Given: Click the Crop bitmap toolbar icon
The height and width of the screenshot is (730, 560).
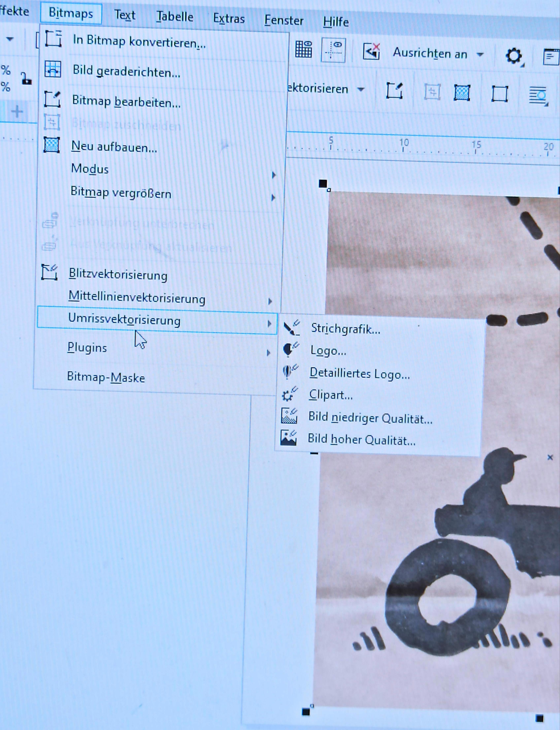Looking at the screenshot, I should (x=432, y=92).
